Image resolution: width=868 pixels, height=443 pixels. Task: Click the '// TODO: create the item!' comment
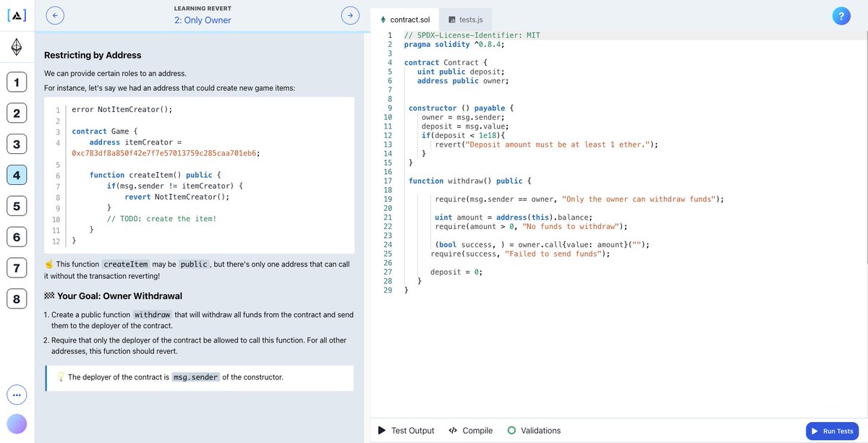[161, 218]
